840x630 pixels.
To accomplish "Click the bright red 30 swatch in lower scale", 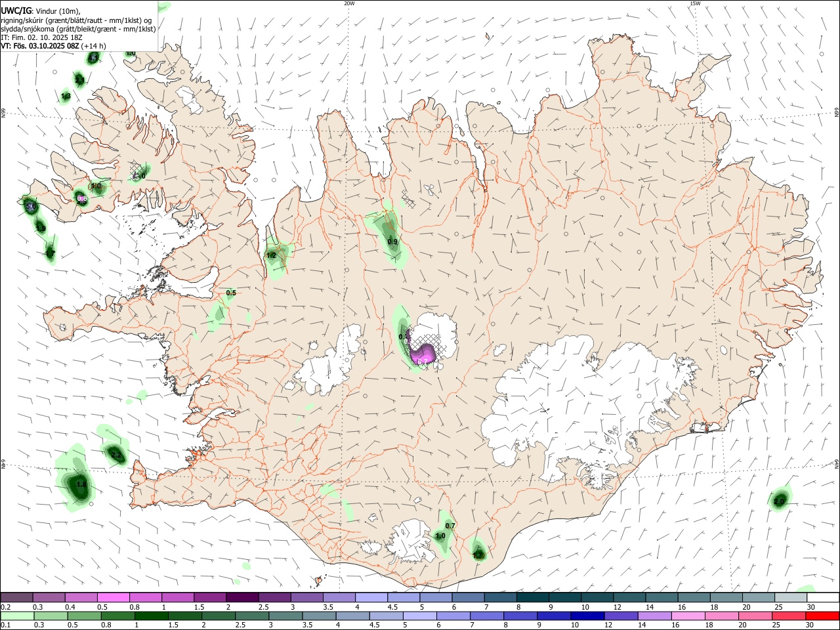I will [x=823, y=616].
